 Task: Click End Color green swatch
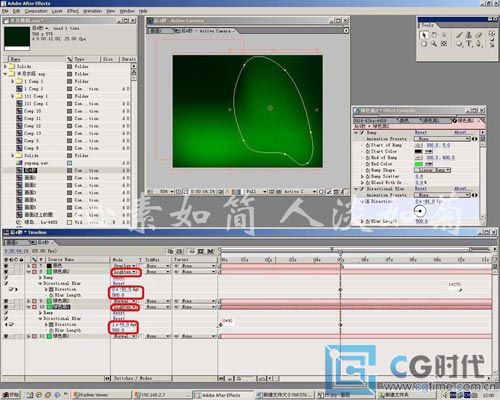click(x=418, y=164)
